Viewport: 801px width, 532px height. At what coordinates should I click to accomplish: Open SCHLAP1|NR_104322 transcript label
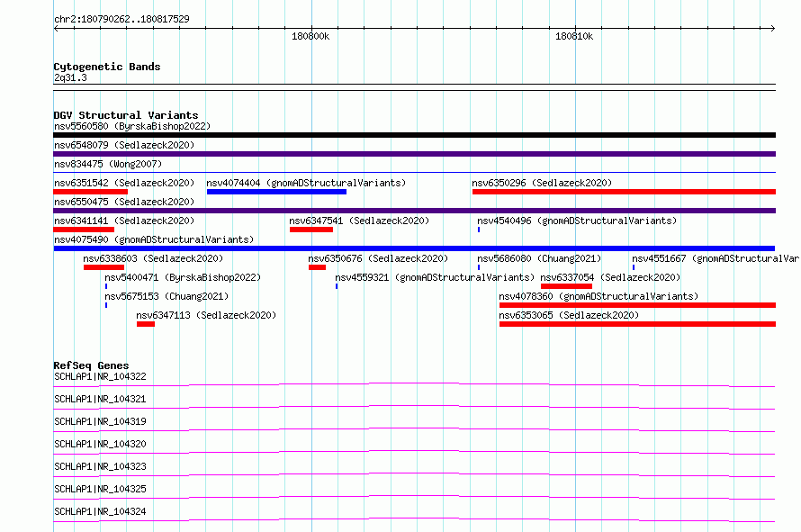(100, 376)
